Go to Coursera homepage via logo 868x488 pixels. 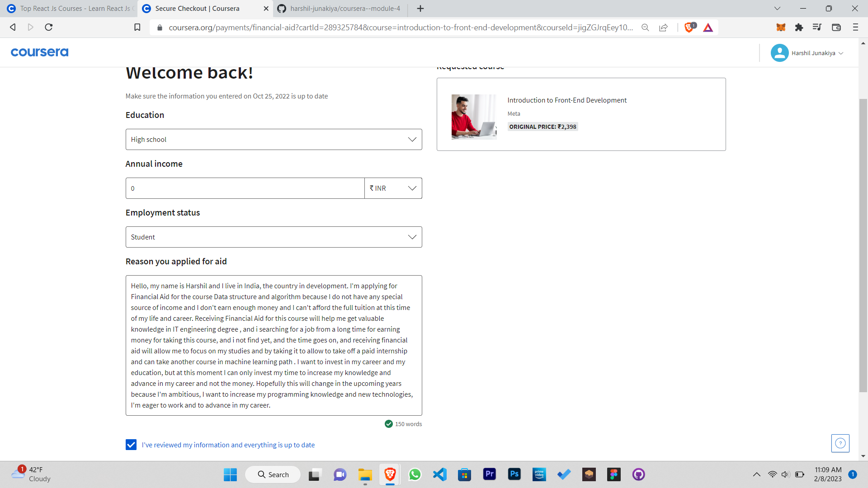click(39, 52)
